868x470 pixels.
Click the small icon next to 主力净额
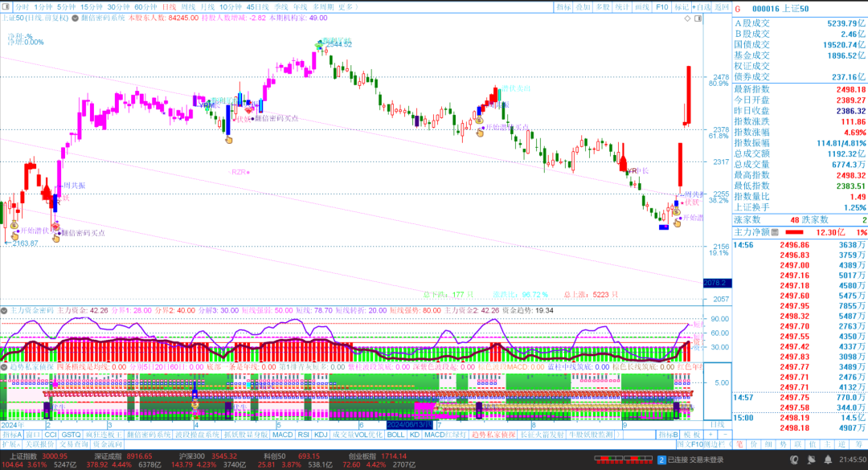775,232
